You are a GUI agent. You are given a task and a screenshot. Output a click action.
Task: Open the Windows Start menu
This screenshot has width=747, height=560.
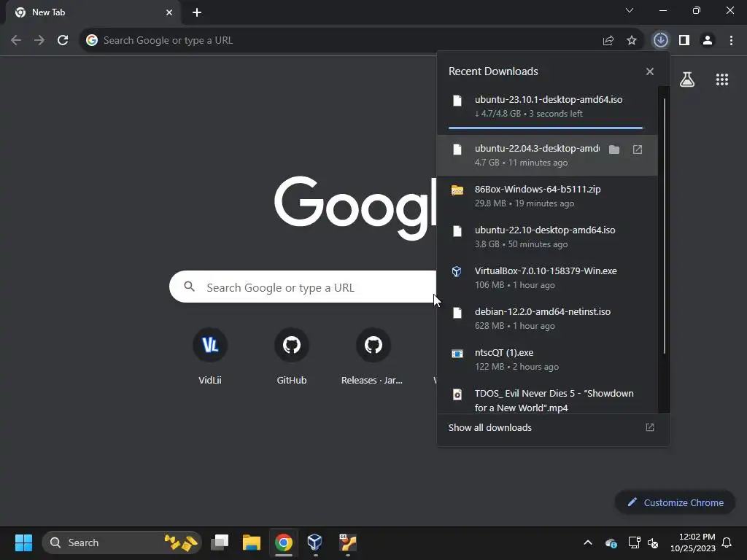tap(23, 542)
